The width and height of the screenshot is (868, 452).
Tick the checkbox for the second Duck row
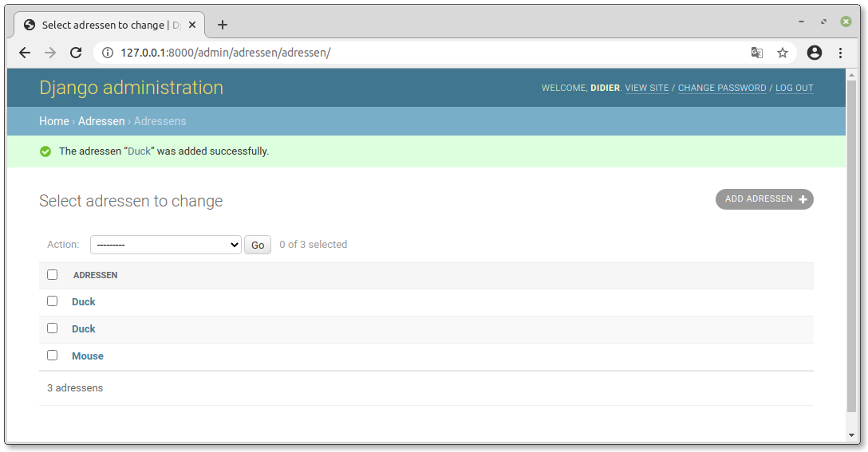(52, 328)
